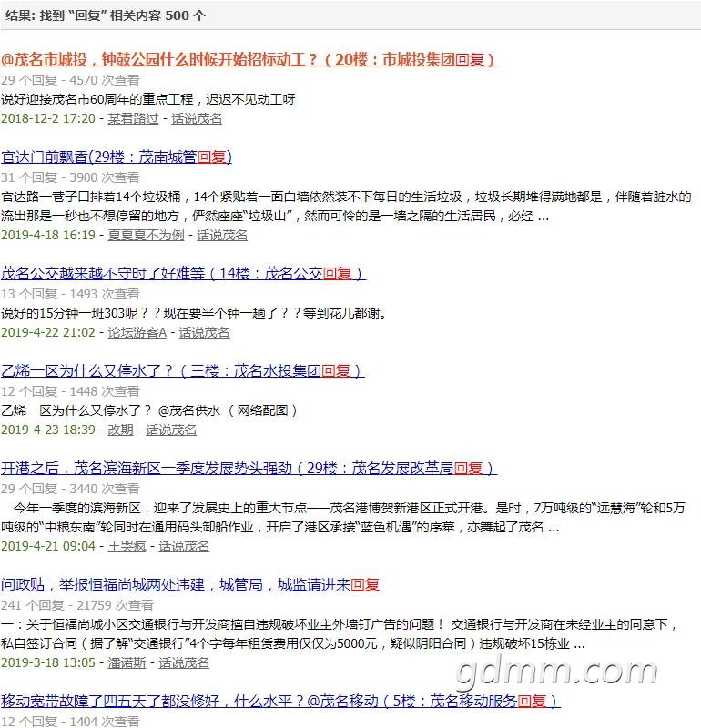Open the 茂名公交越来越不守时 thread title
The height and width of the screenshot is (728, 701).
pyautogui.click(x=183, y=273)
